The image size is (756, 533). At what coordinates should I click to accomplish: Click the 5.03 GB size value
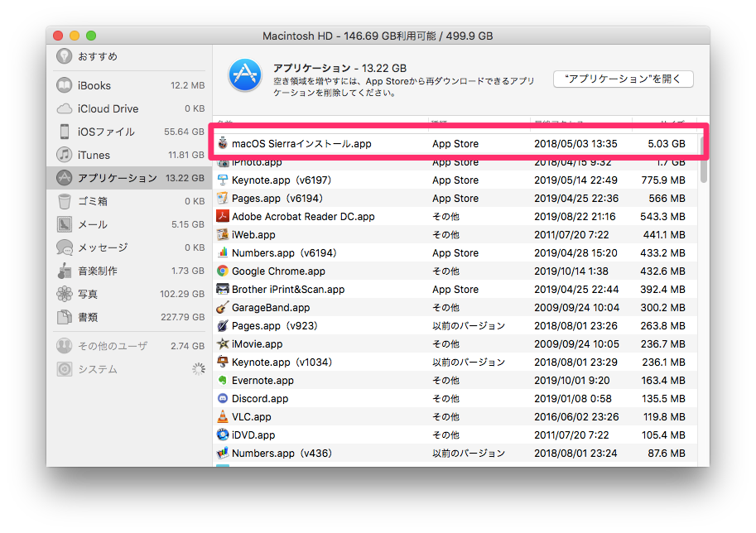tap(667, 144)
